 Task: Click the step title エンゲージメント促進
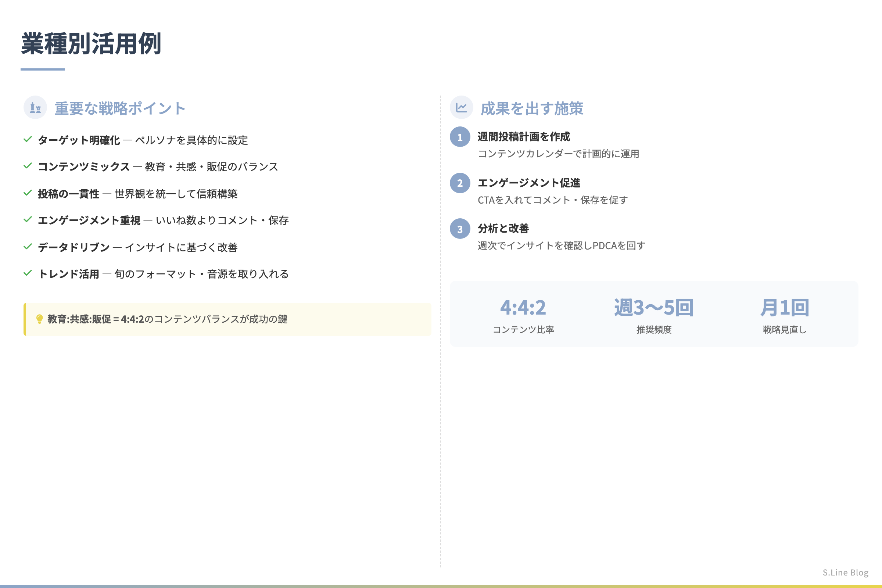529,183
